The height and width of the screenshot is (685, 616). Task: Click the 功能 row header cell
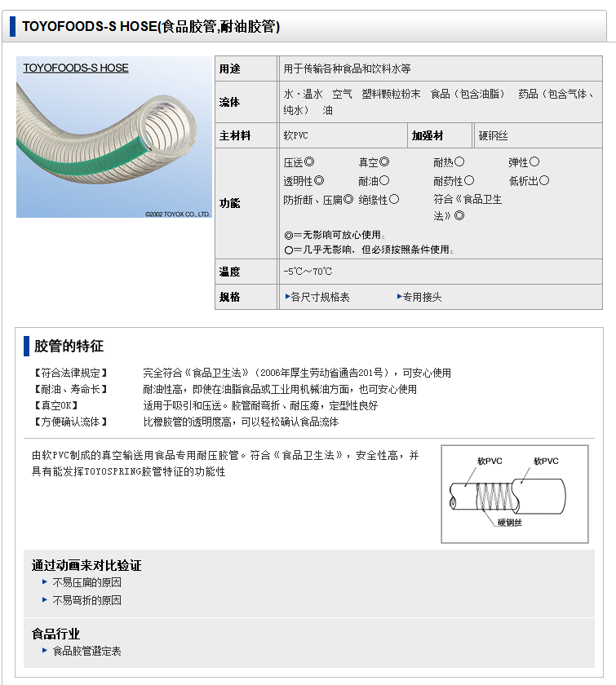click(246, 204)
